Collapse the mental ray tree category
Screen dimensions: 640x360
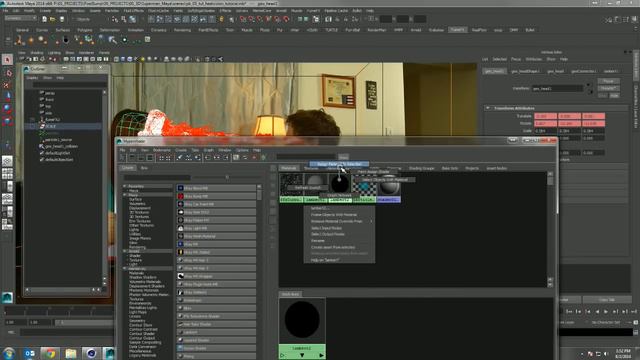[x=125, y=268]
